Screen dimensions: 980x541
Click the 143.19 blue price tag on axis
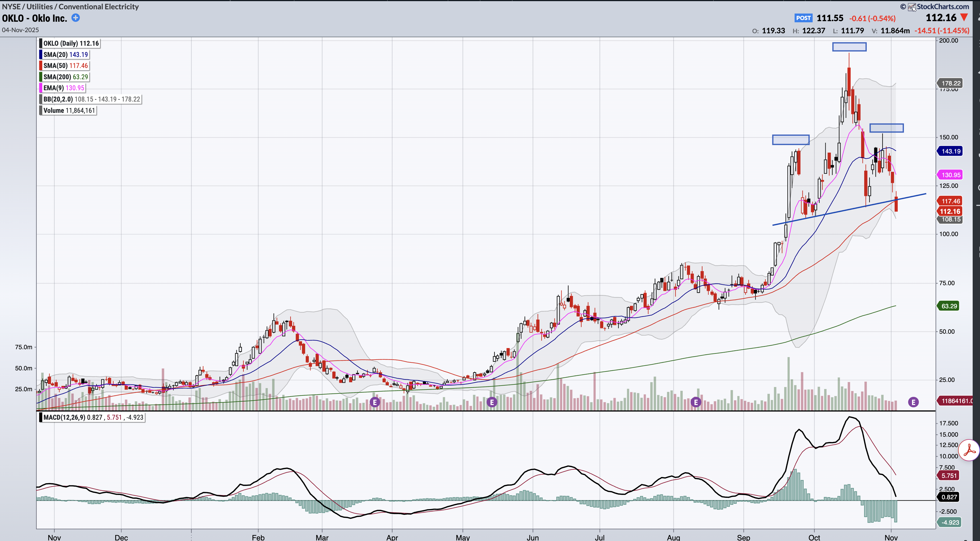click(x=950, y=151)
